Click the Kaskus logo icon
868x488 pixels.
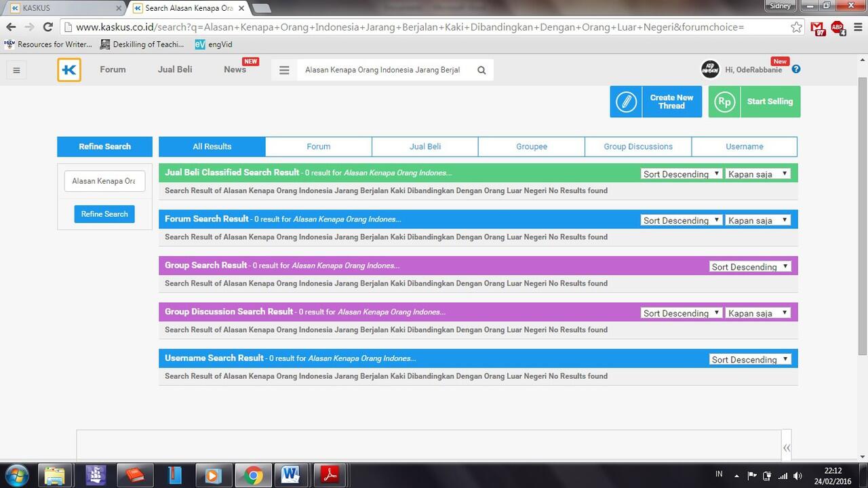(69, 70)
